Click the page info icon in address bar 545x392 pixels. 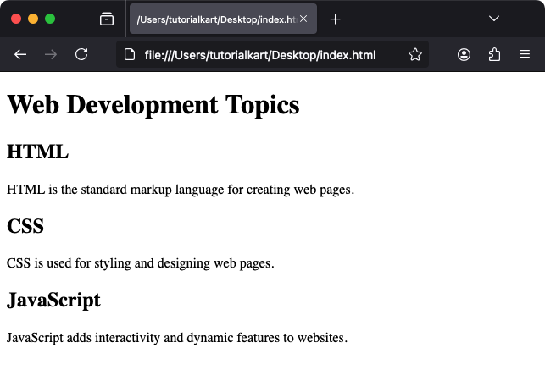pyautogui.click(x=130, y=54)
